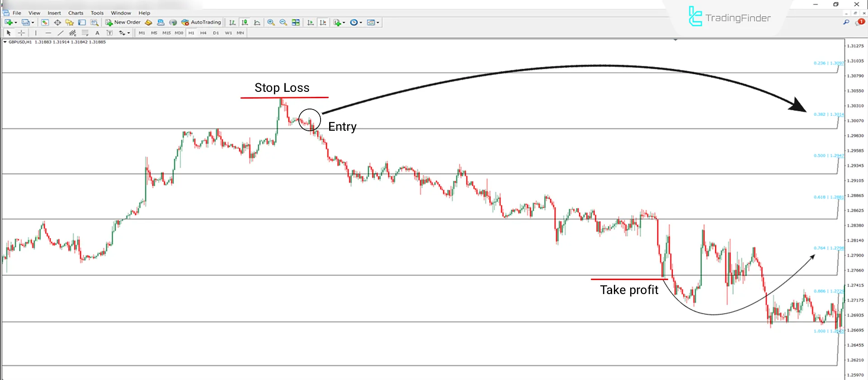Select the Vertical Line drawing tool
Screen dimensions: 868x380
point(36,33)
